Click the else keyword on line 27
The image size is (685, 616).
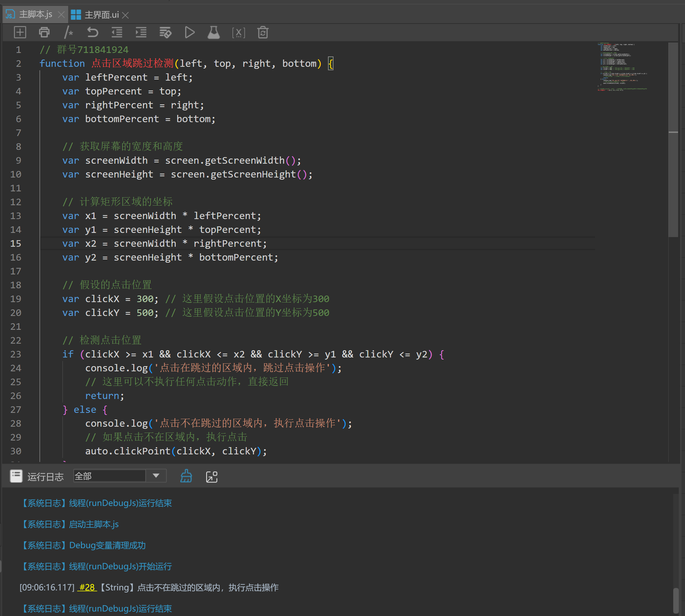(85, 409)
